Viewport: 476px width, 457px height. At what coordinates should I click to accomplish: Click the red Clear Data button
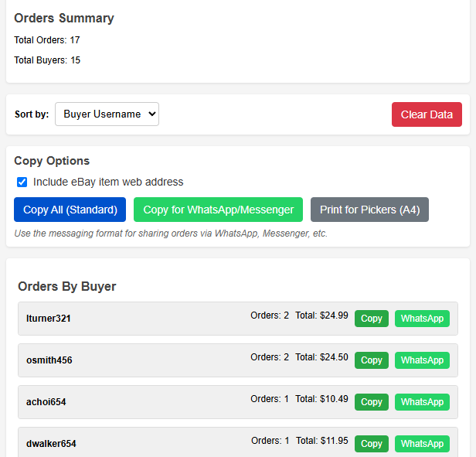pos(427,114)
